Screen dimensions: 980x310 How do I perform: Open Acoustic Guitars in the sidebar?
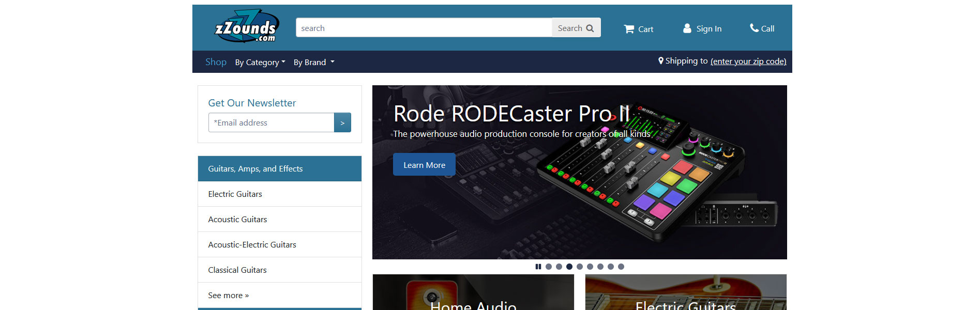tap(279, 219)
